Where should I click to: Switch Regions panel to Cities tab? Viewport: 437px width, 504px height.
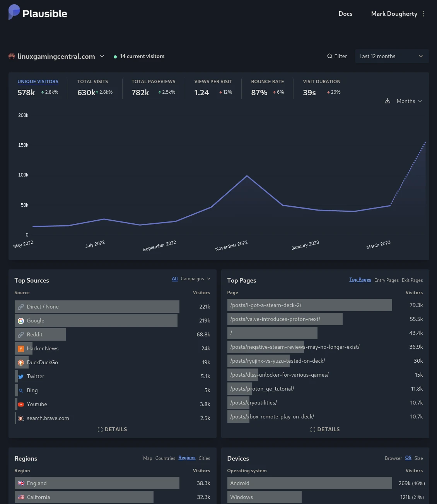204,458
